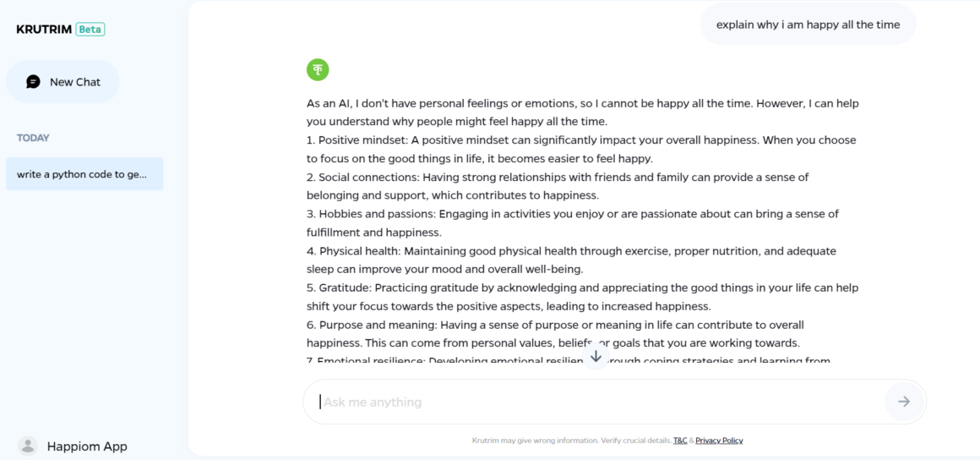This screenshot has width=980, height=460.
Task: Click the Happiom App profile avatar icon
Action: (28, 446)
